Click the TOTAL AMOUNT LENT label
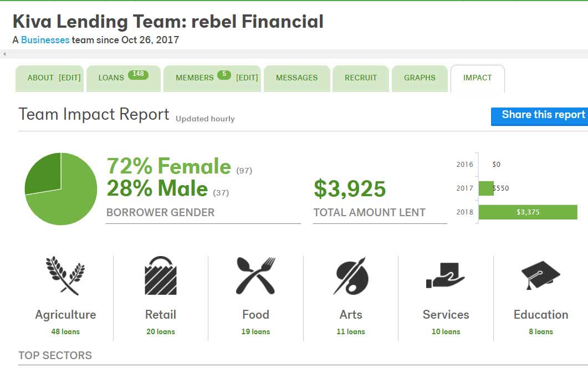This screenshot has width=588, height=378. [x=370, y=213]
